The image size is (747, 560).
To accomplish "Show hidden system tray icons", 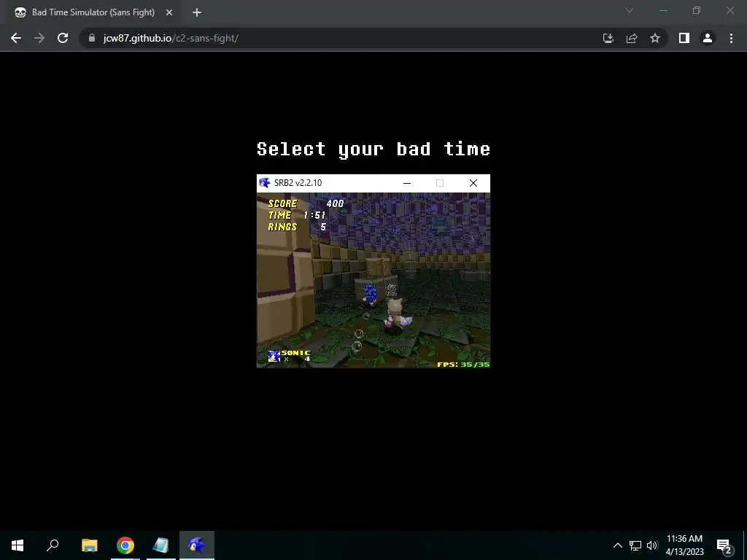I will click(617, 545).
